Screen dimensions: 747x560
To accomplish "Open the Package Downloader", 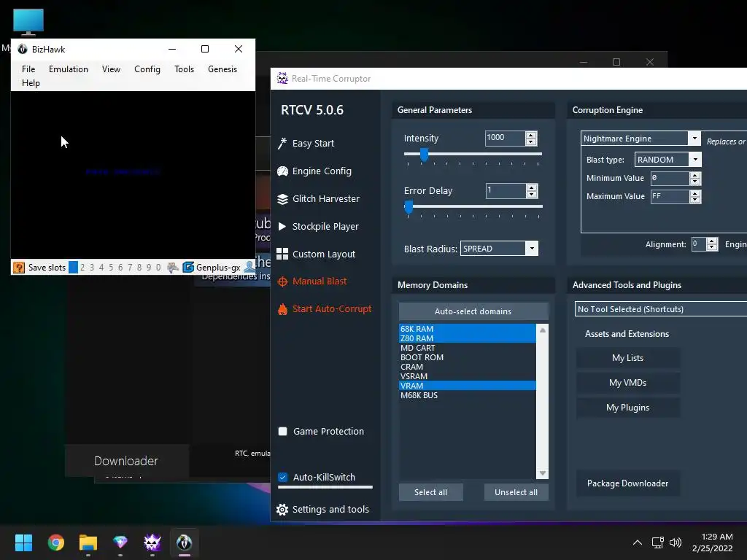I will (628, 483).
